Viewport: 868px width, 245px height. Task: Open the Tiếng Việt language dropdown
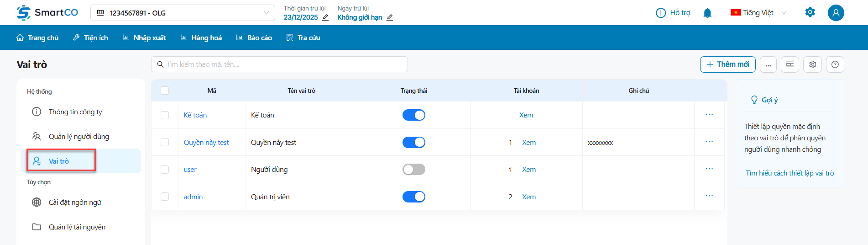click(x=758, y=13)
